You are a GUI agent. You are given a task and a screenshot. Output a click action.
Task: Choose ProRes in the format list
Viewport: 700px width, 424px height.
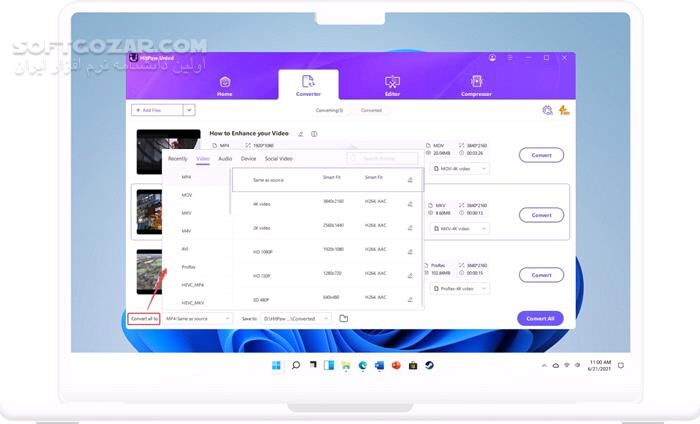point(196,267)
